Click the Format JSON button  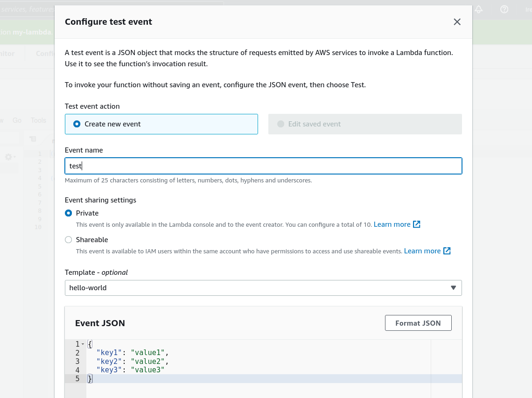click(x=418, y=323)
